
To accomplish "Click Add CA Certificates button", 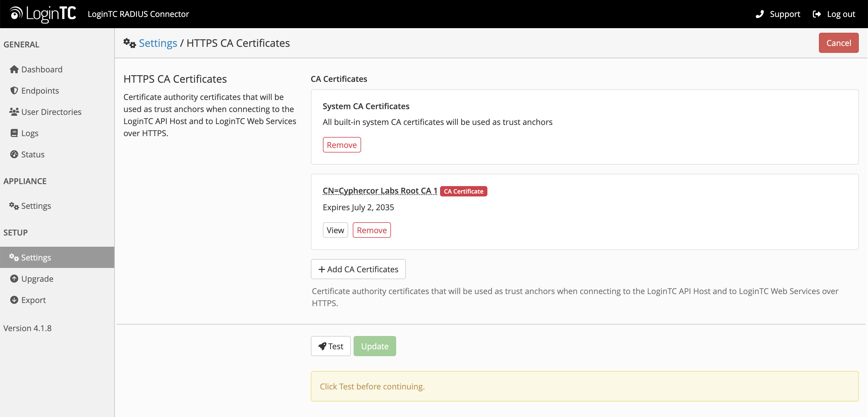I will pos(358,269).
